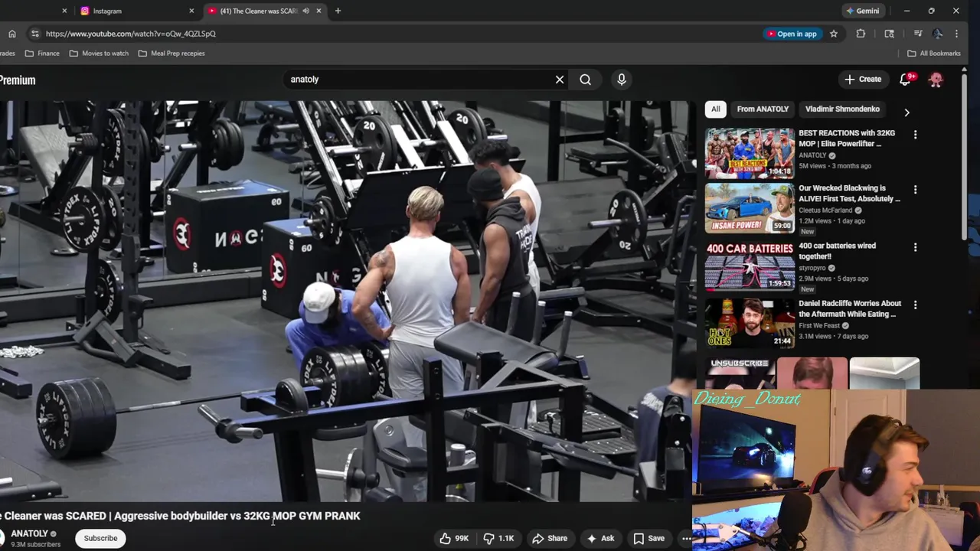Open the First We Feast channel name

coord(819,326)
